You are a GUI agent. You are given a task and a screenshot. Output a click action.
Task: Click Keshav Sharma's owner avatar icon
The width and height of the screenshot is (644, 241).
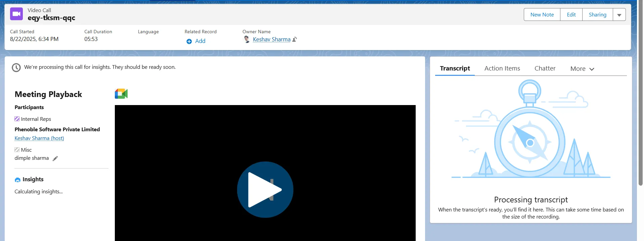[247, 39]
